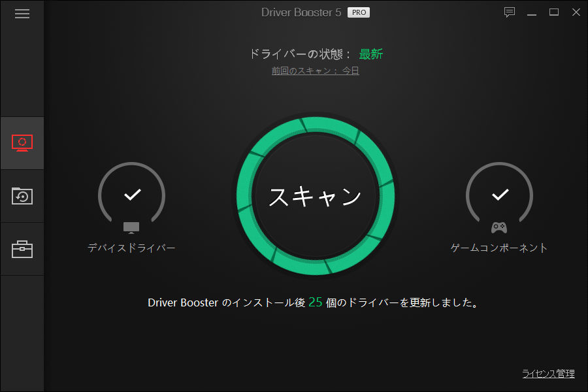Select the red scan monitor sidebar icon
Image resolution: width=588 pixels, height=392 pixels.
click(22, 143)
